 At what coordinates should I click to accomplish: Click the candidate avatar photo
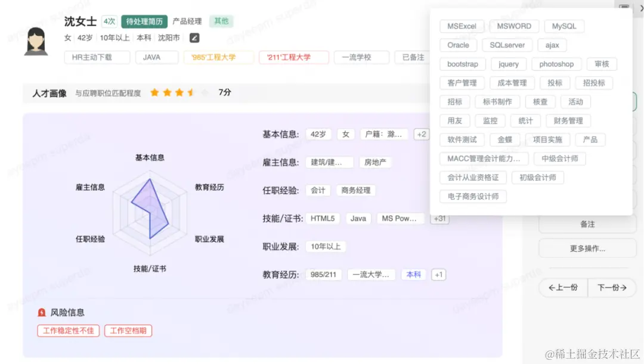36,41
